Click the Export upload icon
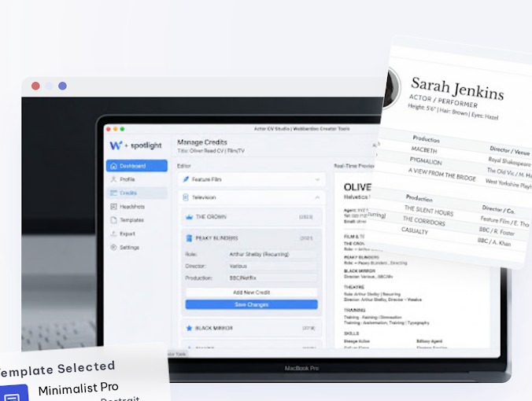The image size is (532, 401). 113,234
